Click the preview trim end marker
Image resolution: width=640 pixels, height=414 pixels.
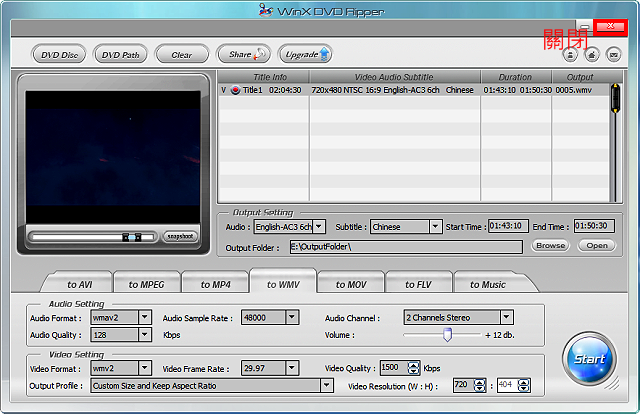[138, 237]
